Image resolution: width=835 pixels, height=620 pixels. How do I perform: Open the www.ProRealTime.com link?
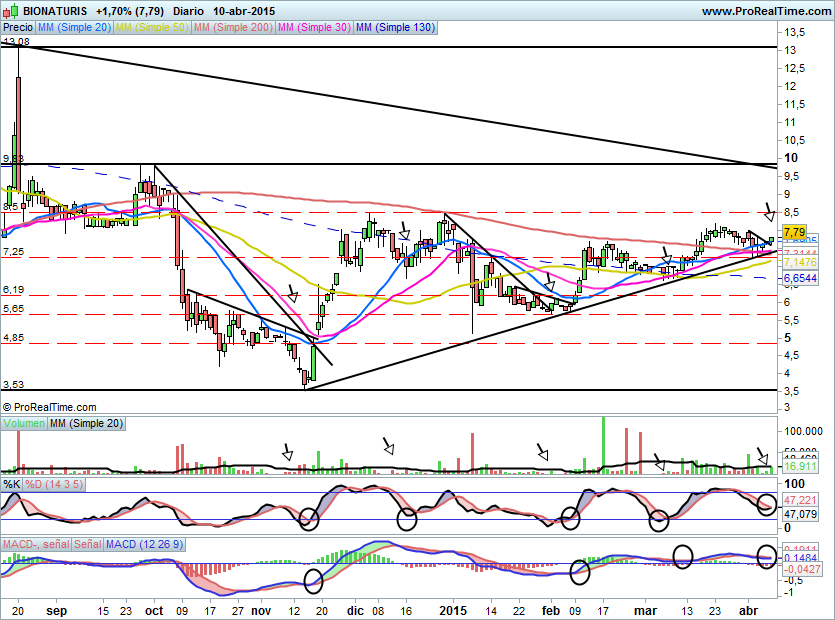coord(765,10)
